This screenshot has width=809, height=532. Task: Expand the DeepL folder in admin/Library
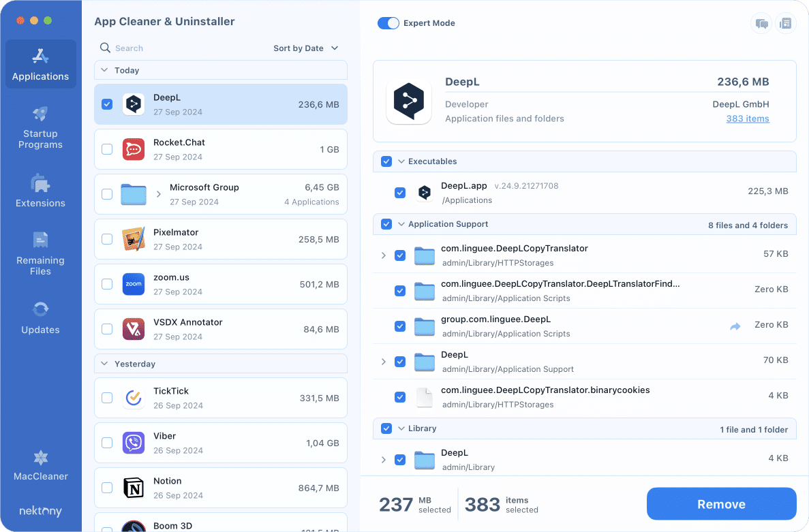click(383, 460)
